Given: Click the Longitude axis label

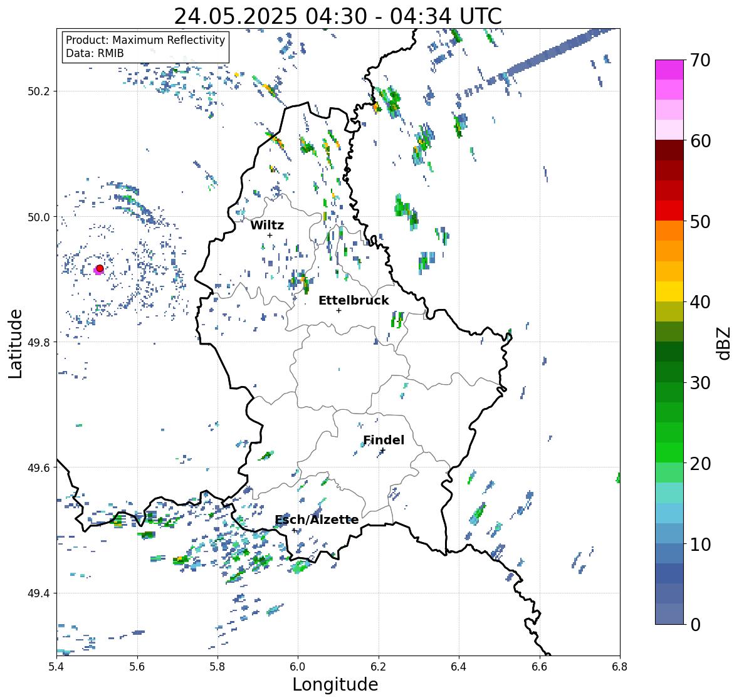Looking at the screenshot, I should click(x=335, y=684).
